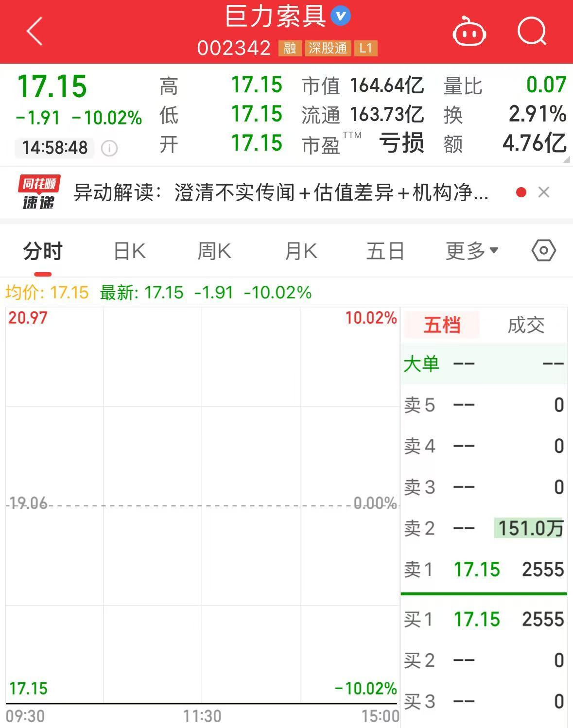Tap 15:00 time axis label

pyautogui.click(x=380, y=716)
